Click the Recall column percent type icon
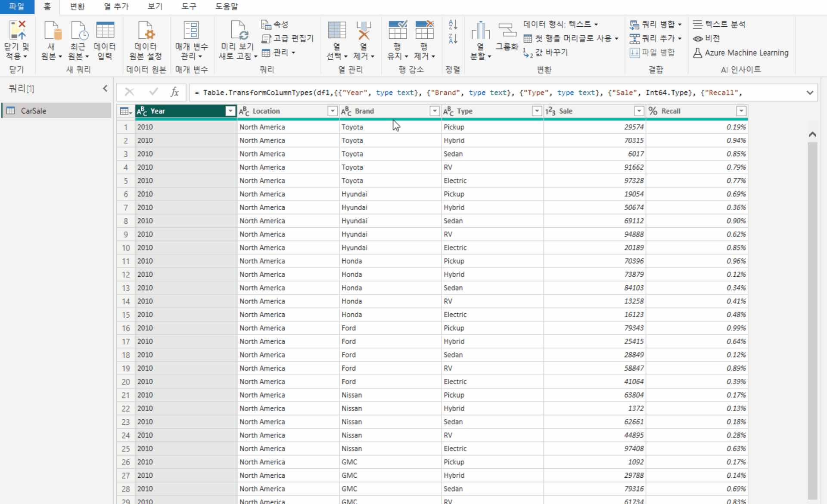 [653, 111]
